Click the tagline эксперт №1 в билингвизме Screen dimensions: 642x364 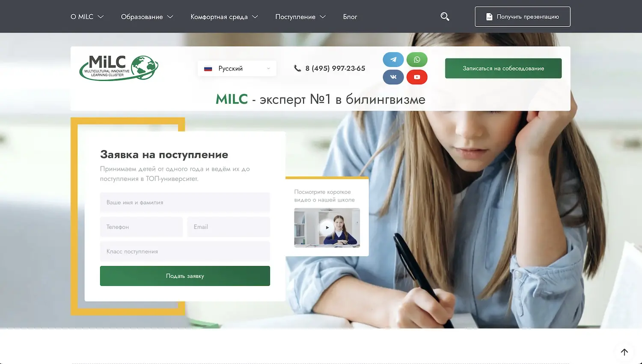tap(342, 99)
